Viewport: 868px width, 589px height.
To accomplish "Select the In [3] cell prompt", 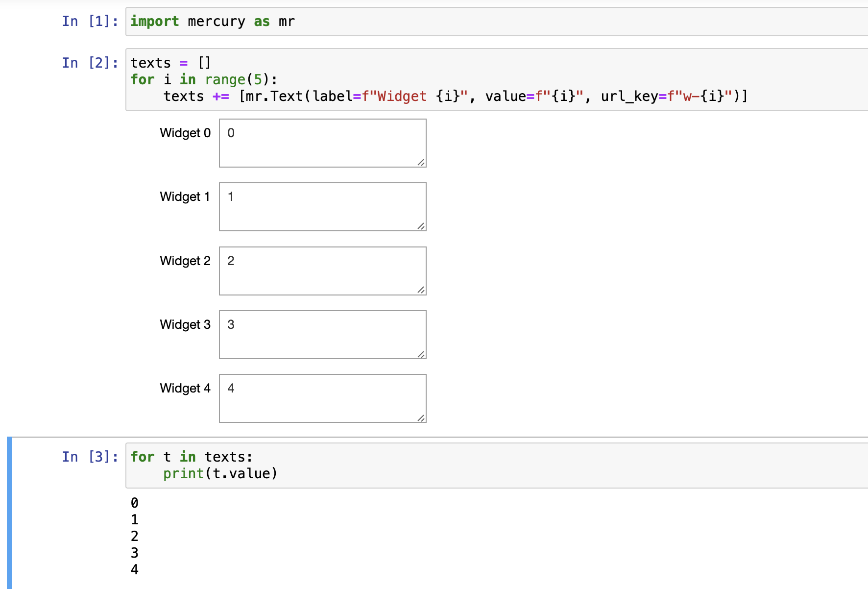I will coord(90,456).
